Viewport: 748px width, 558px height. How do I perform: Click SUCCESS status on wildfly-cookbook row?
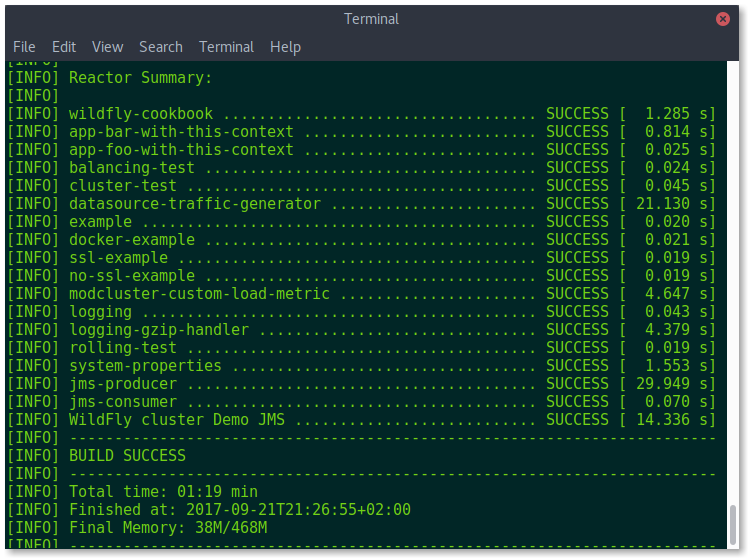click(577, 114)
